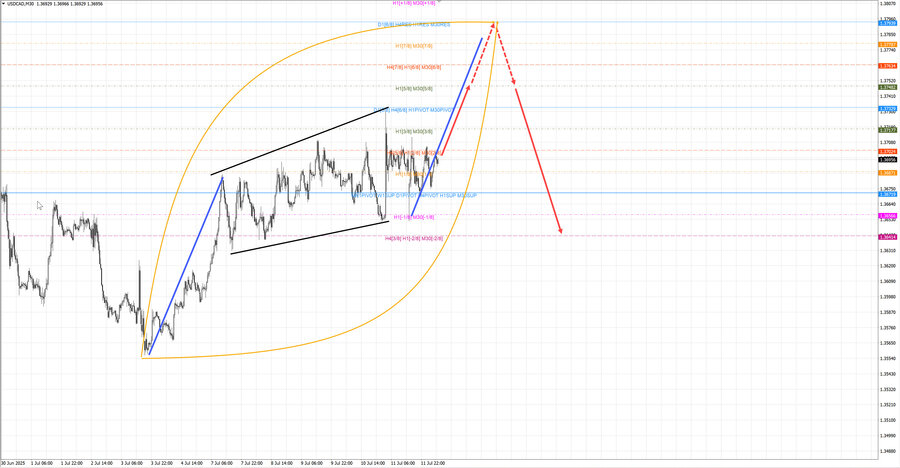Click the 3 Jul 06:00 time label

[x=132, y=463]
